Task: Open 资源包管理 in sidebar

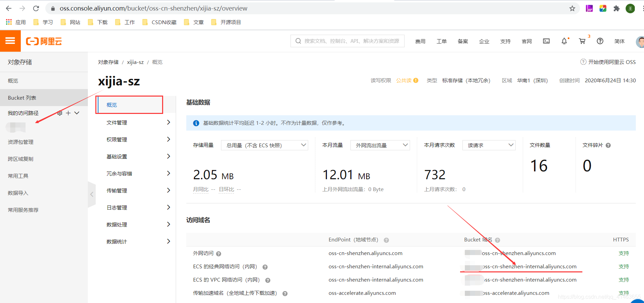Action: tap(20, 142)
